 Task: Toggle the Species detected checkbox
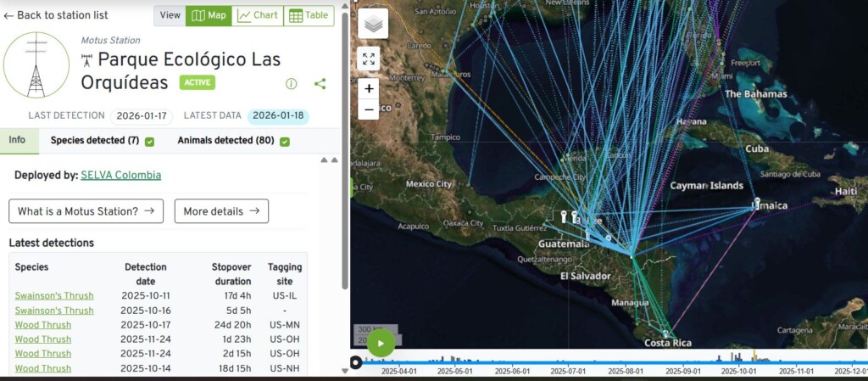149,141
